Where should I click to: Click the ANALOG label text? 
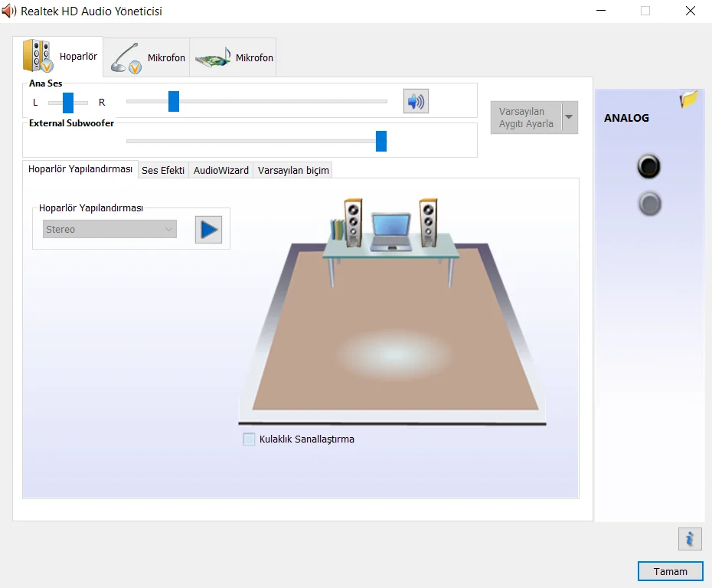point(626,118)
